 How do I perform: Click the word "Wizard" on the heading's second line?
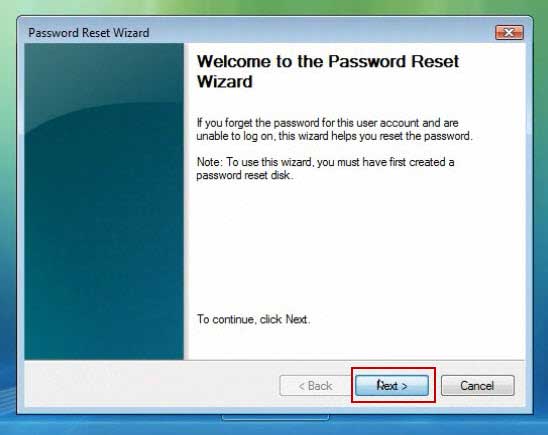[x=225, y=82]
